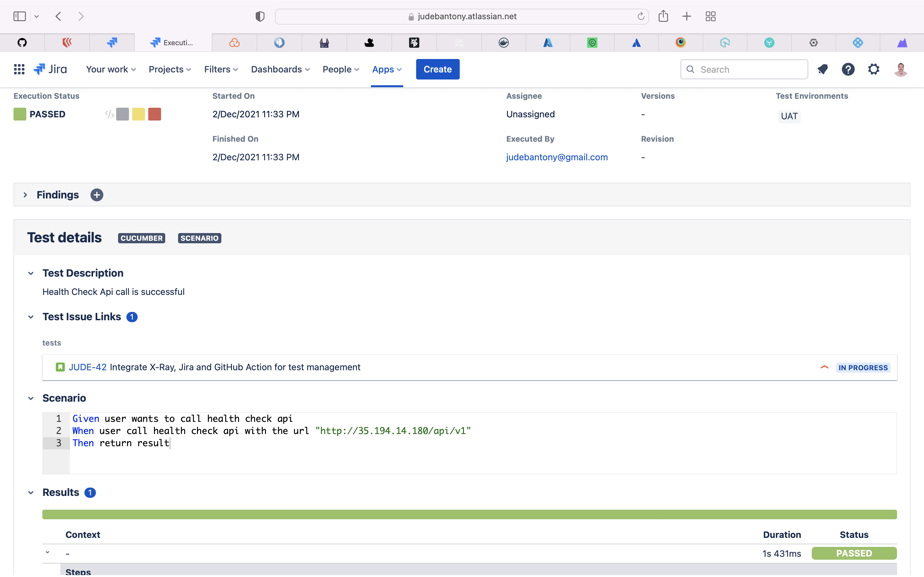
Task: Click the Jira notifications icon
Action: click(x=822, y=69)
